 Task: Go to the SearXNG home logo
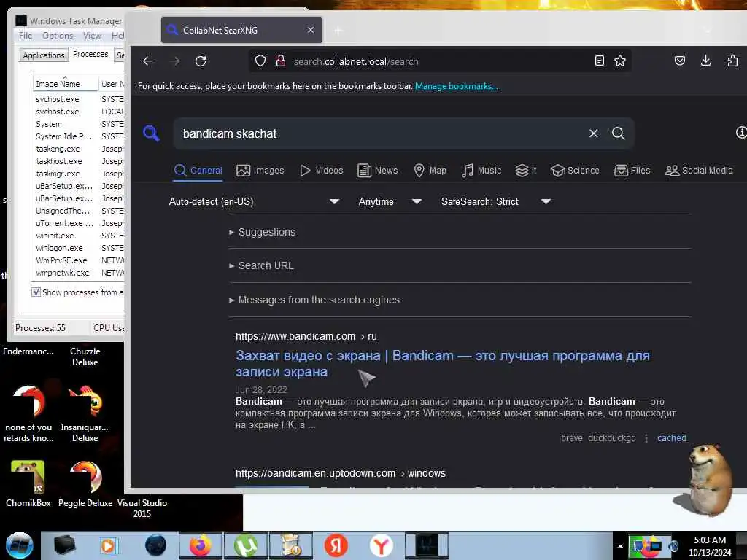pyautogui.click(x=151, y=133)
